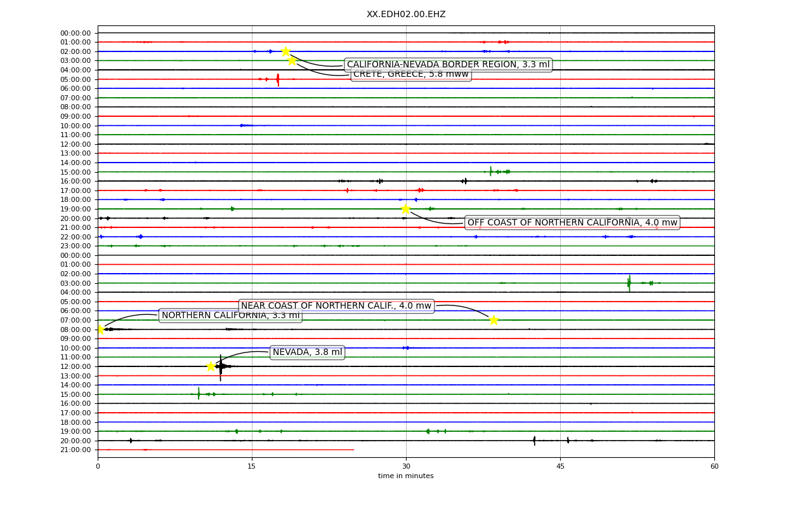Click the plot title XX.EDH02.00.EHZ
This screenshot has height=508, width=812.
406,14
